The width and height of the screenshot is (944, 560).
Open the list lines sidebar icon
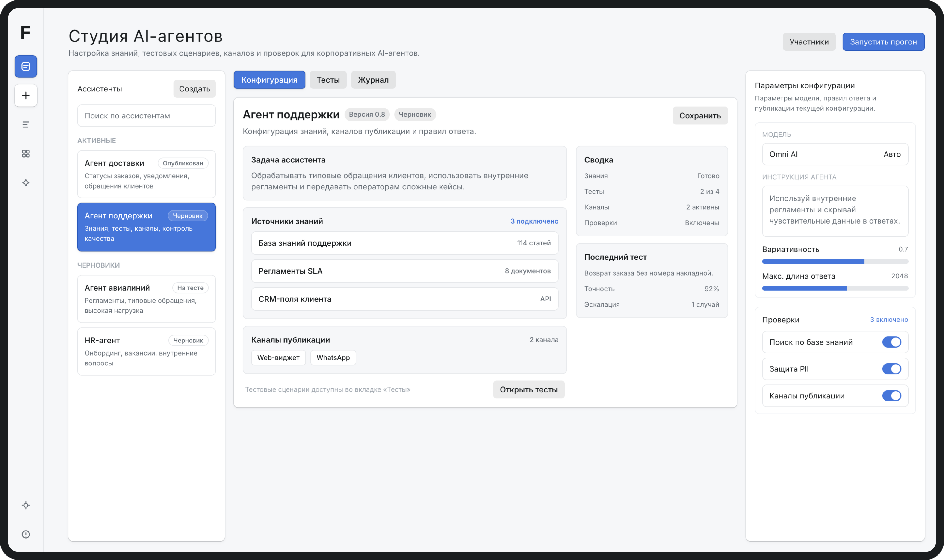click(26, 124)
